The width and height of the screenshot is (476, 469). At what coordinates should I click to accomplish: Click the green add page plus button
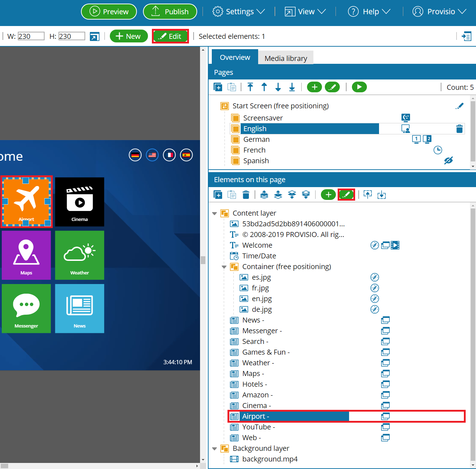click(x=314, y=87)
